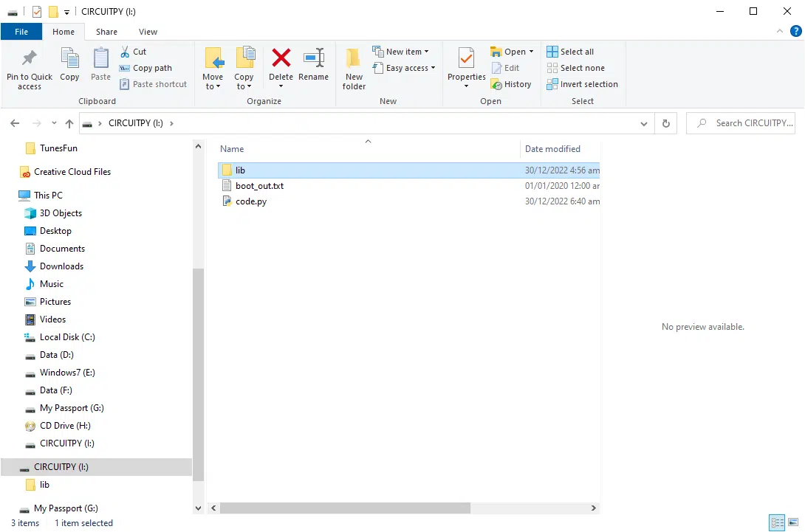Open TunesFun in navigation pane
Viewport: 805px width, 532px height.
pos(58,148)
